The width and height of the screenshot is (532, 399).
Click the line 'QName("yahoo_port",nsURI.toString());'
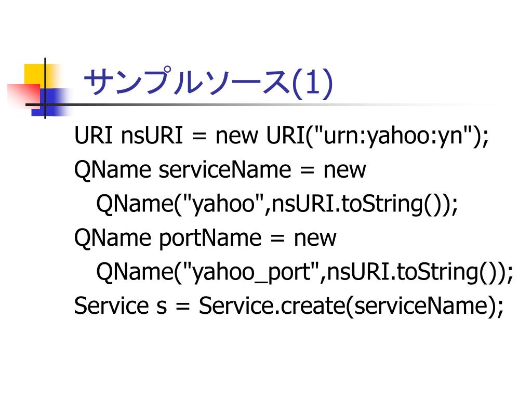(x=305, y=272)
